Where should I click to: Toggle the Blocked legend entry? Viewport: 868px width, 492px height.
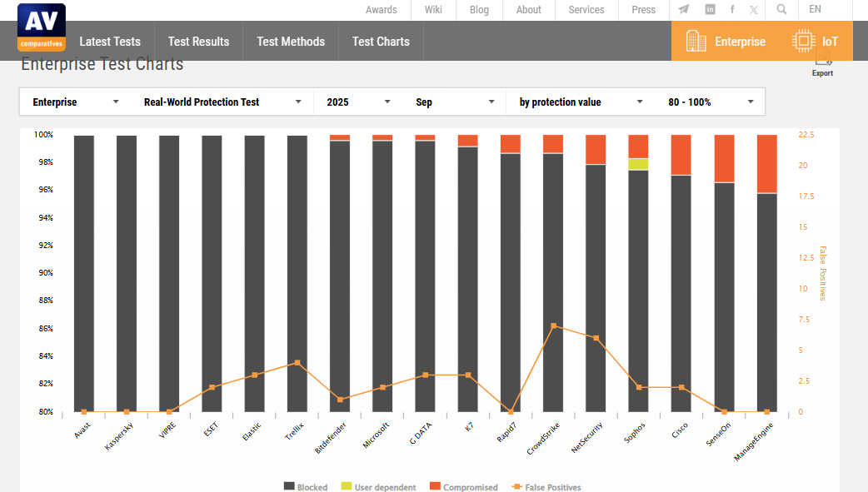pyautogui.click(x=306, y=487)
